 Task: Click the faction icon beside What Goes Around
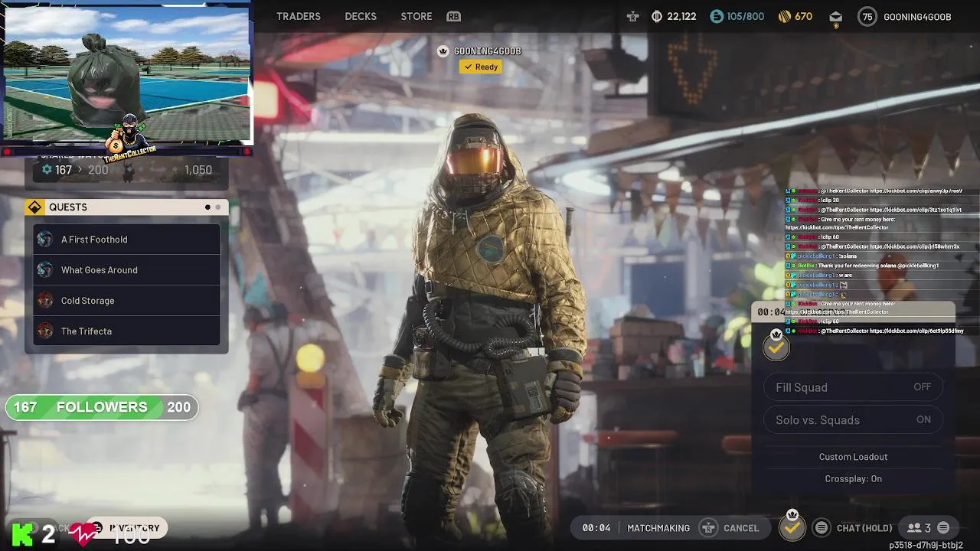[45, 270]
